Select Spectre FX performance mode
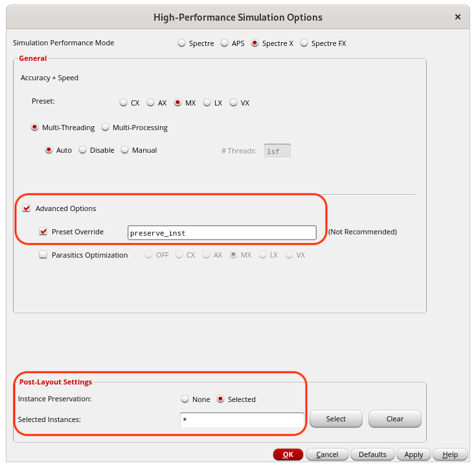The image size is (476, 468). (304, 43)
